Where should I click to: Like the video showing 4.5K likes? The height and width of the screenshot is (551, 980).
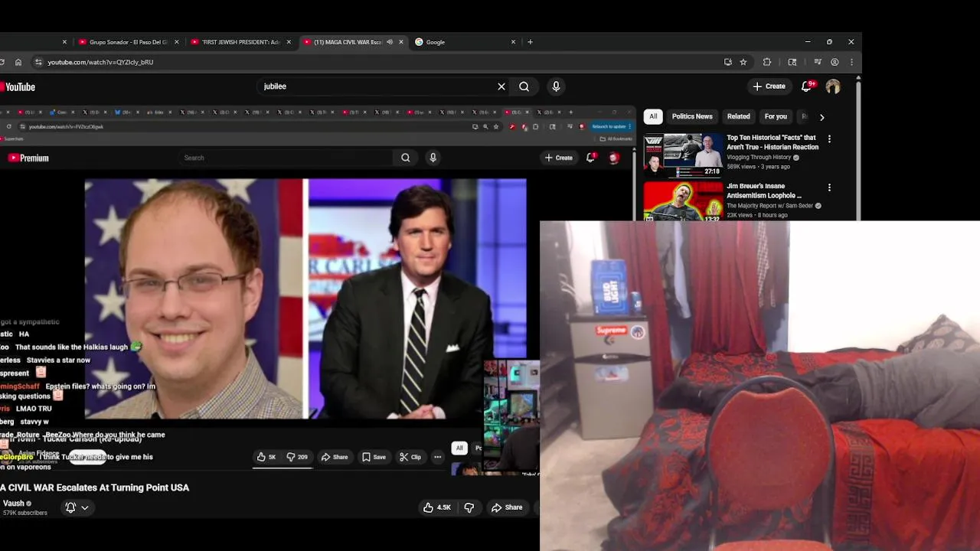436,507
